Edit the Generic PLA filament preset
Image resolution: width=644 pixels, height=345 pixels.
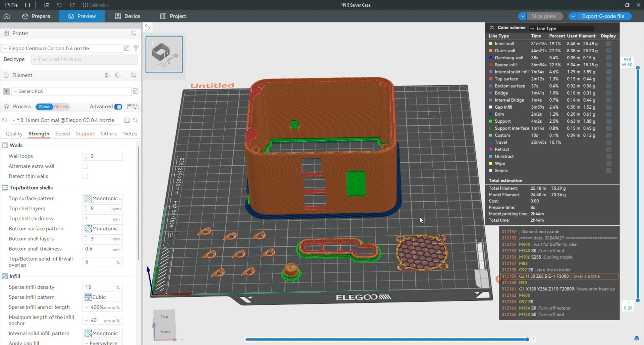tap(136, 91)
